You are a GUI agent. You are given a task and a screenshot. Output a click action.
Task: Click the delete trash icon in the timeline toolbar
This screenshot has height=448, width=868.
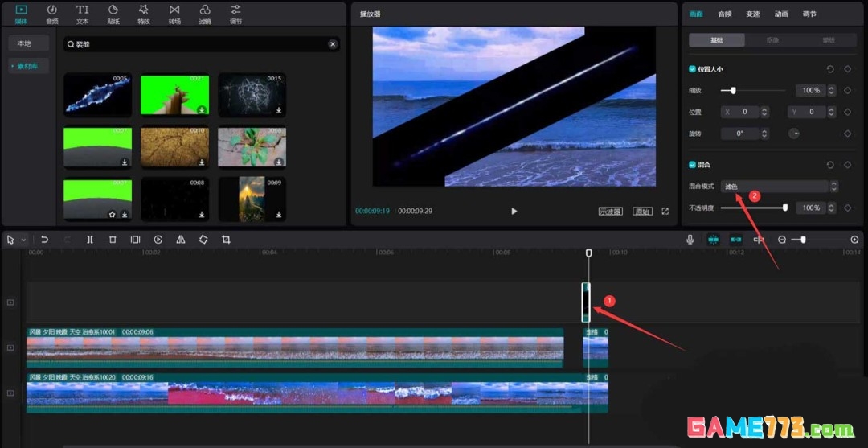113,240
